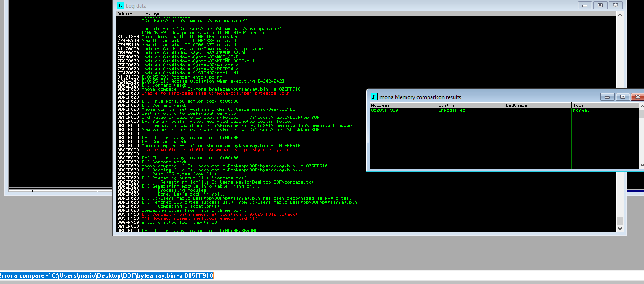This screenshot has width=644, height=284.
Task: Click the P icon in mona comparison window title
Action: 374,97
